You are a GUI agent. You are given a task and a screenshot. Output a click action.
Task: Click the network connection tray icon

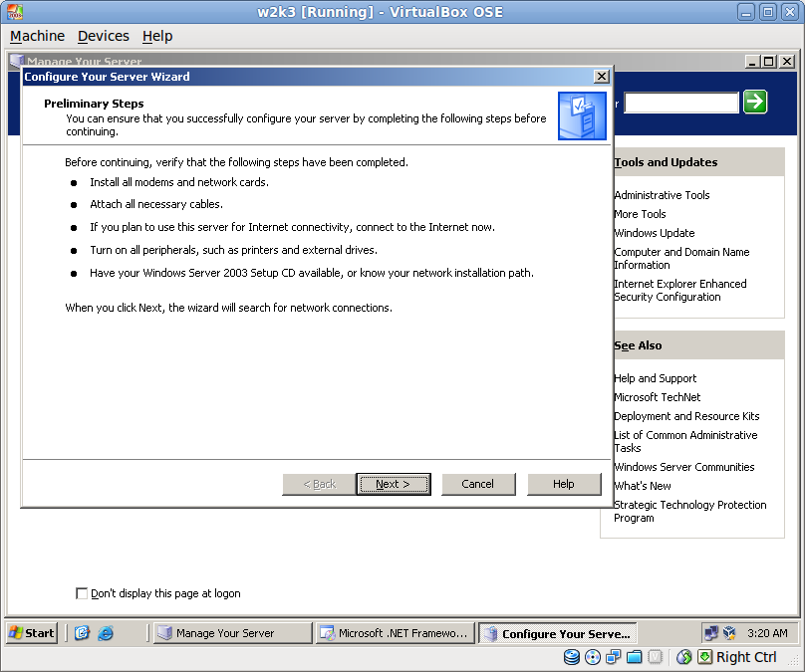coord(711,633)
